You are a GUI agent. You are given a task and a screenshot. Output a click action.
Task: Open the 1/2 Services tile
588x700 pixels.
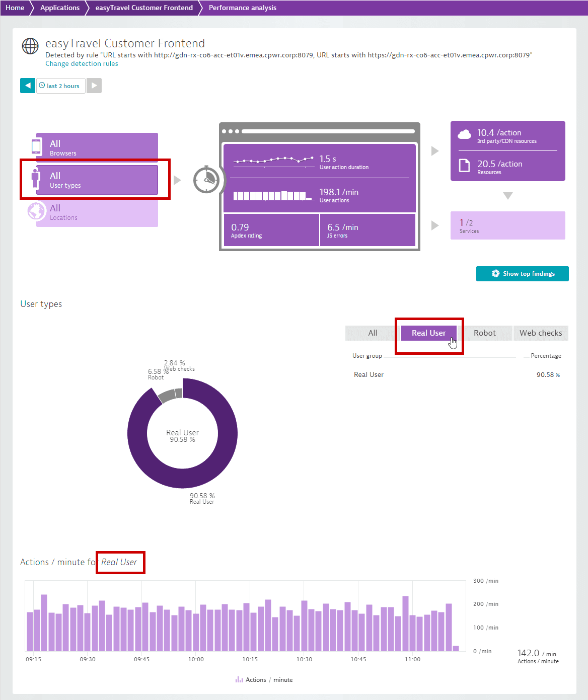(x=508, y=225)
